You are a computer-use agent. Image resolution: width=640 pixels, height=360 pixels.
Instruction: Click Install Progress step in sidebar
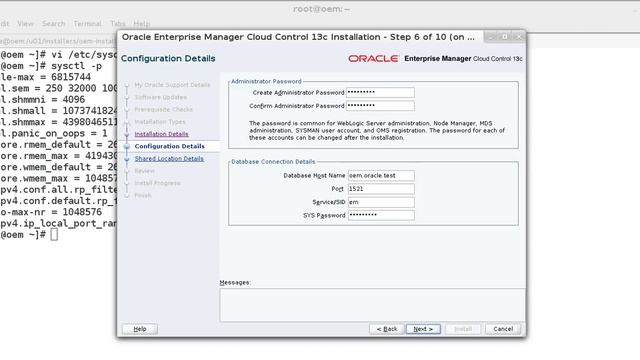(x=157, y=183)
